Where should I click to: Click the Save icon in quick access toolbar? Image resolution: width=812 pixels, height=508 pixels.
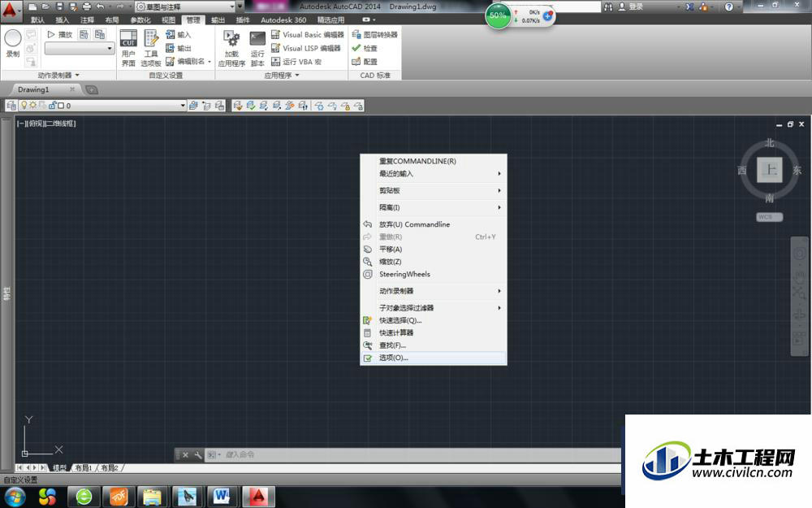tap(59, 7)
